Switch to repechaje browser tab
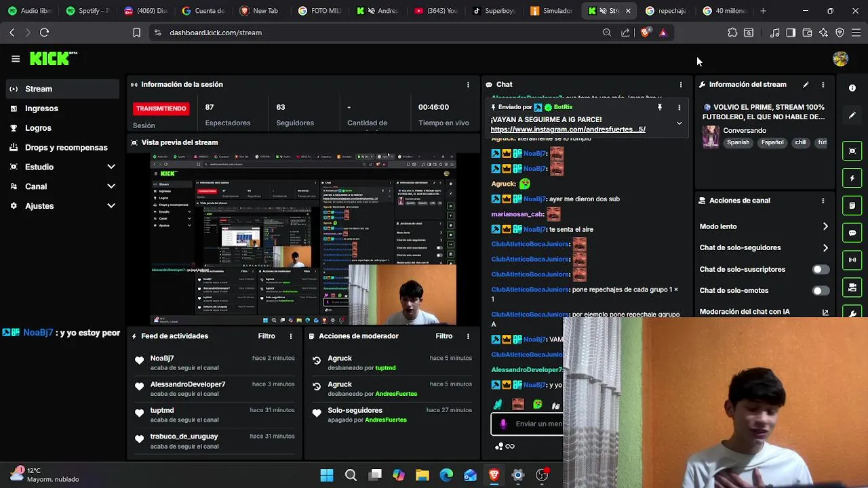Screen dimensions: 868x488 (667, 11)
